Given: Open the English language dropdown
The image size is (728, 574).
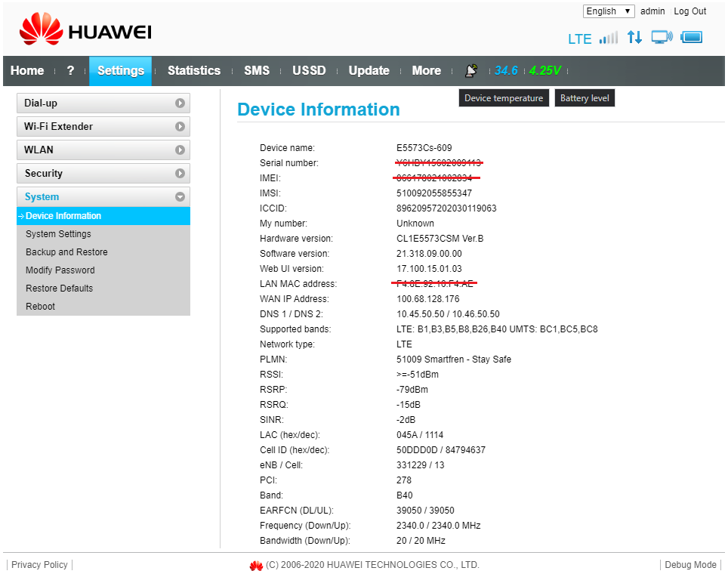Looking at the screenshot, I should coord(609,11).
